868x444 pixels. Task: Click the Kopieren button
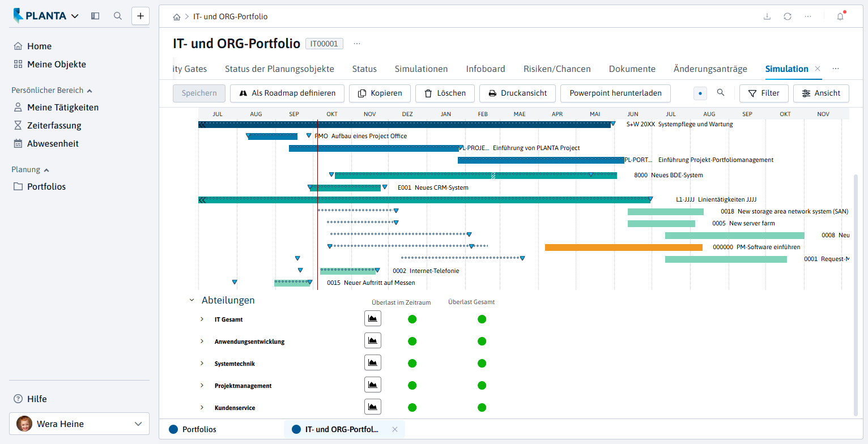pos(380,93)
